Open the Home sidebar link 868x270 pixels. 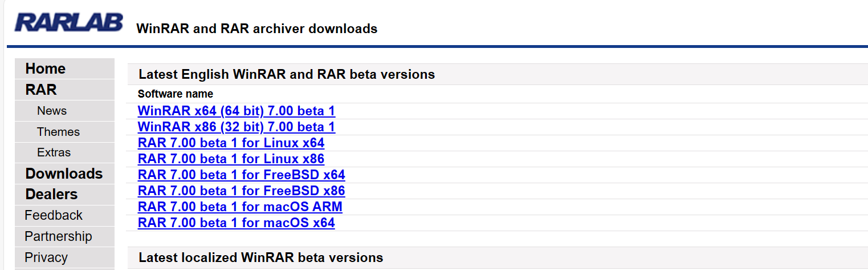pyautogui.click(x=46, y=68)
